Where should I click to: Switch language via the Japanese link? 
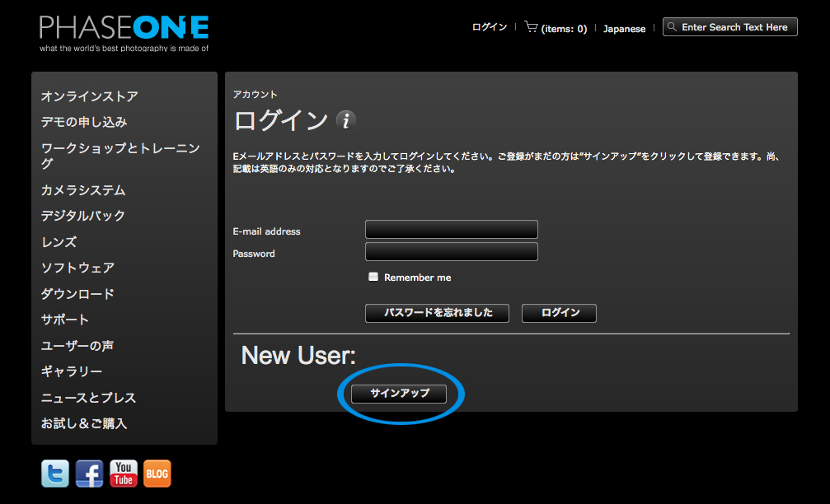tap(624, 28)
